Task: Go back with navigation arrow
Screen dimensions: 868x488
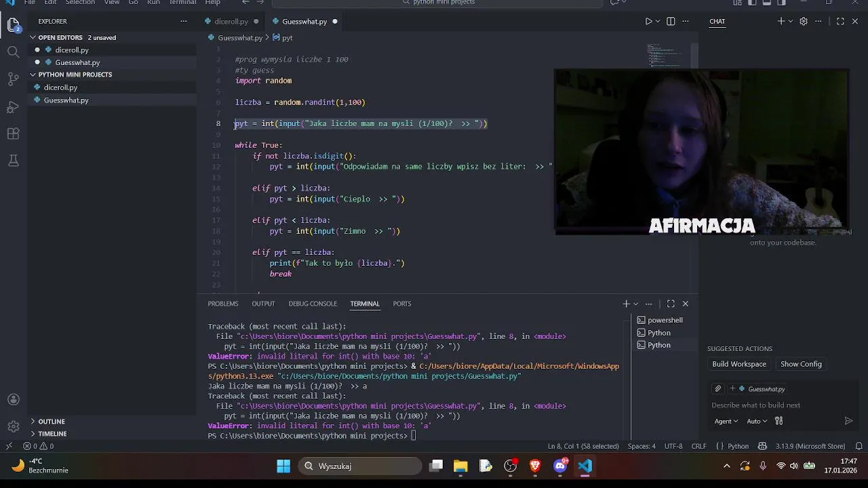Action: [245, 3]
